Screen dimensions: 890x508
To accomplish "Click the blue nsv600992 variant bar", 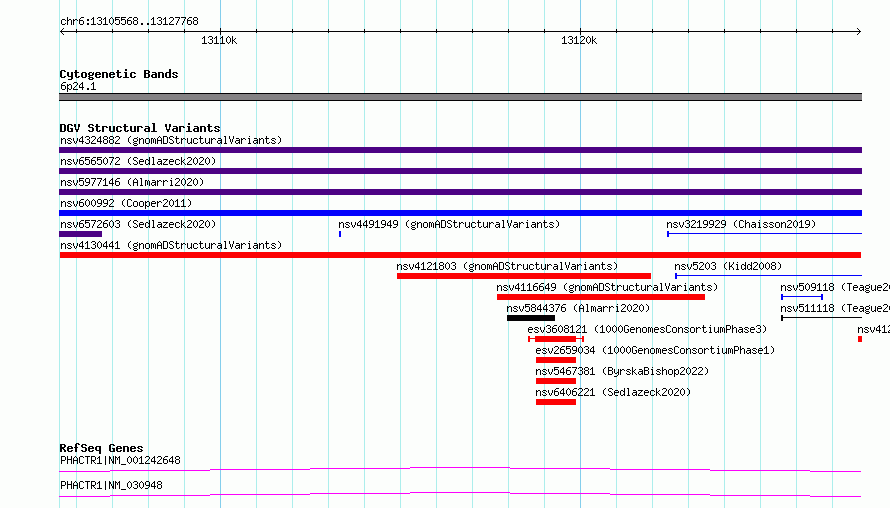I will 460,213.
